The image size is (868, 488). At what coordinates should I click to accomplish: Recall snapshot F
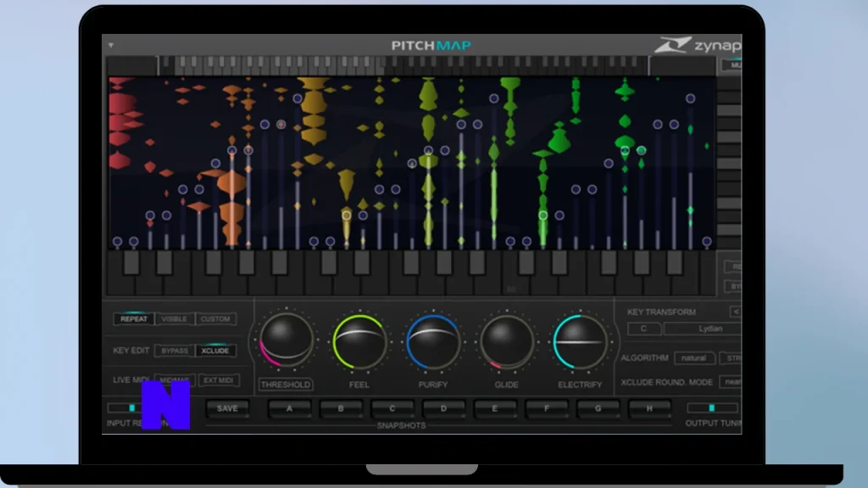[547, 408]
